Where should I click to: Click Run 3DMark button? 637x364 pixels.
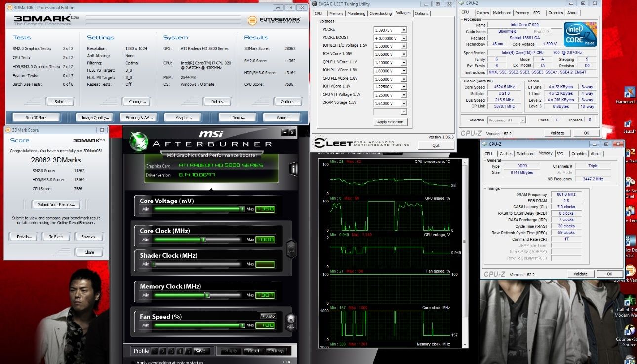click(x=36, y=118)
